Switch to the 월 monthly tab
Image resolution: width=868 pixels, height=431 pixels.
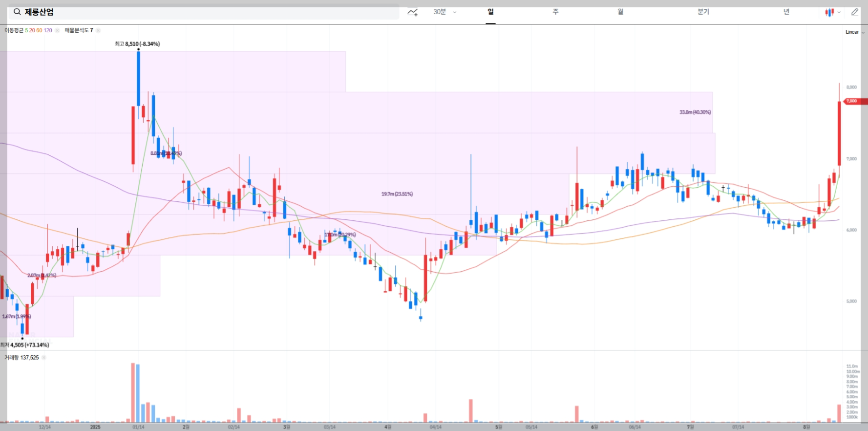point(620,12)
